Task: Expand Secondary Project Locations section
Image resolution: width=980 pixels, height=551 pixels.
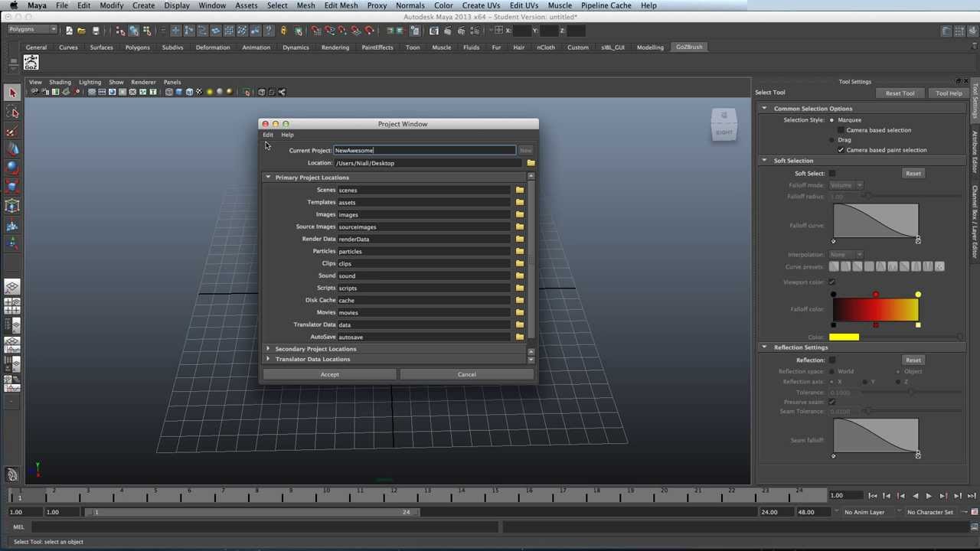Action: point(268,349)
